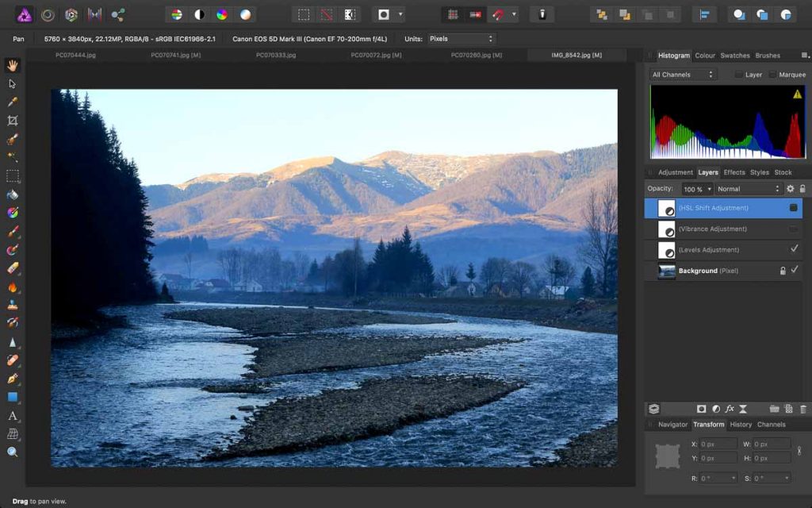The height and width of the screenshot is (508, 812).
Task: Delete the layer using the trash icon
Action: [802, 409]
